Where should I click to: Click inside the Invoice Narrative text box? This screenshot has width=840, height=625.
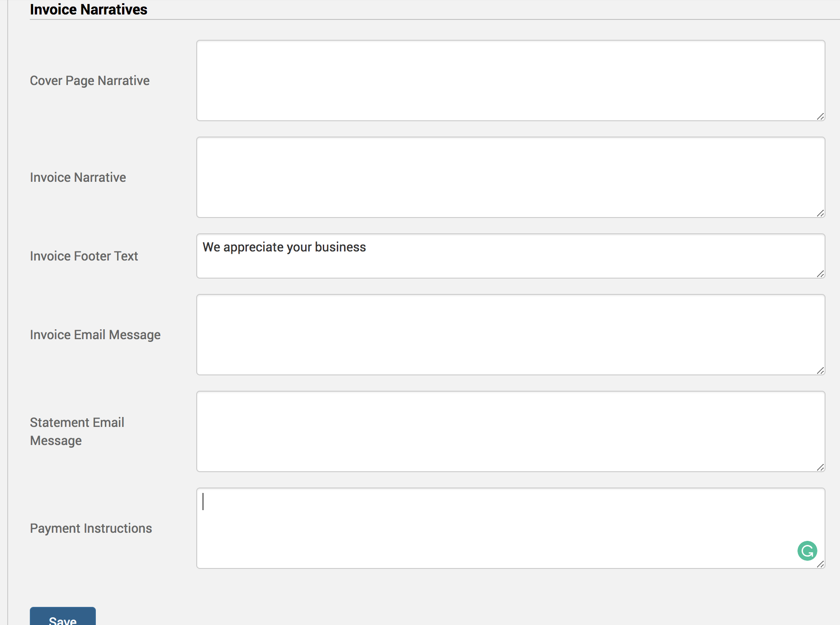(x=510, y=177)
